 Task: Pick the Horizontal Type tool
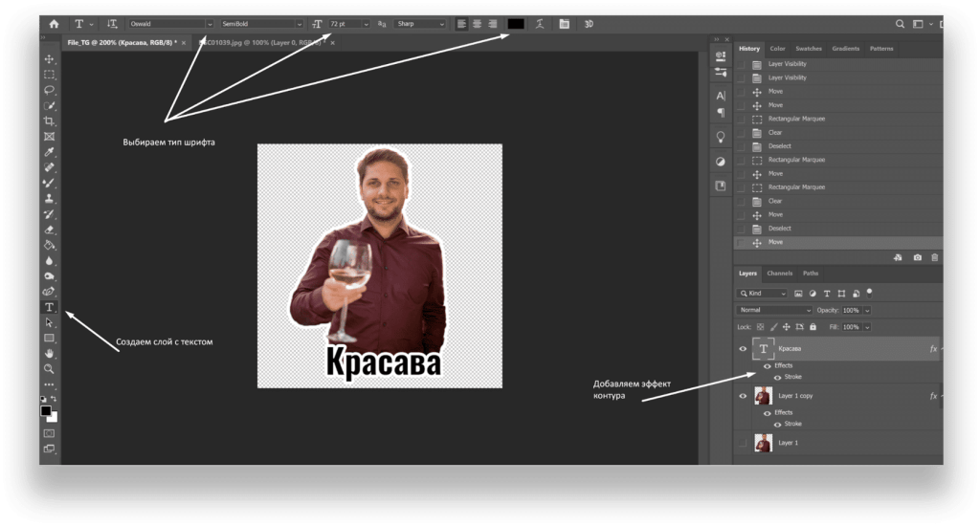(49, 307)
